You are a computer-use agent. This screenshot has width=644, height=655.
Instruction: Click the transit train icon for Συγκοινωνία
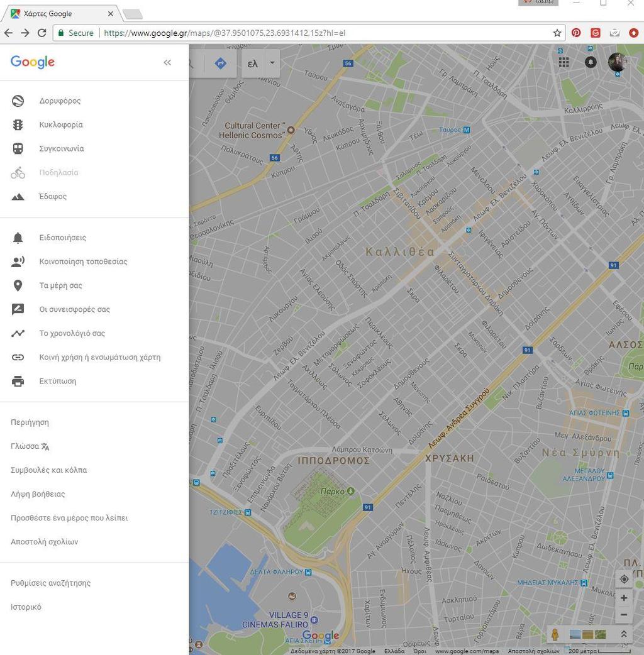18,149
